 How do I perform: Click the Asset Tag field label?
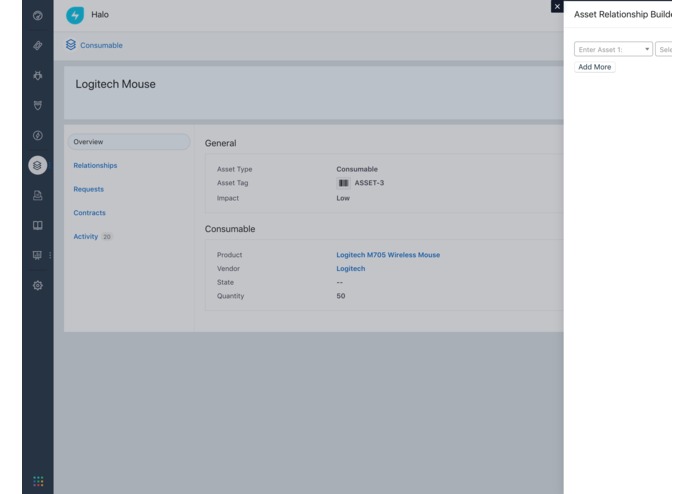[x=232, y=183]
